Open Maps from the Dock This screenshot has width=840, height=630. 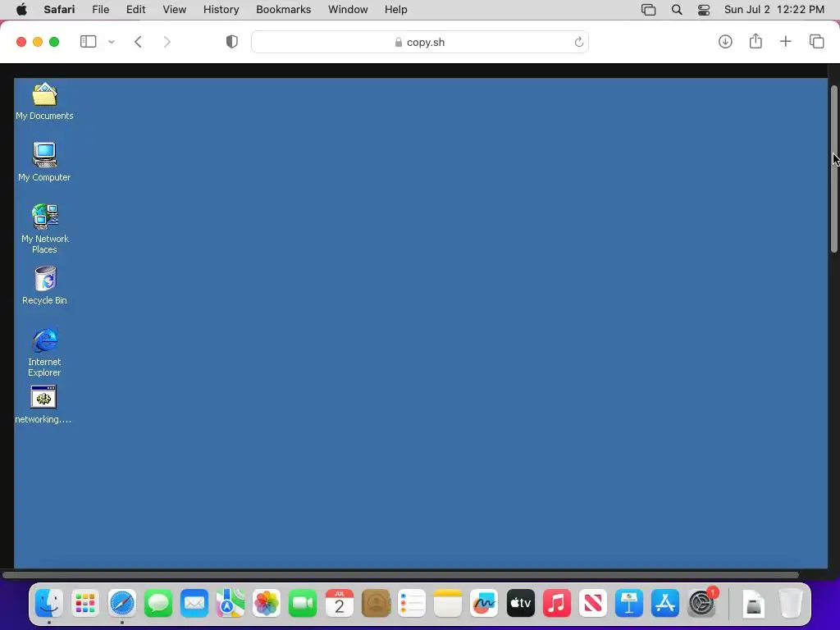coord(231,604)
